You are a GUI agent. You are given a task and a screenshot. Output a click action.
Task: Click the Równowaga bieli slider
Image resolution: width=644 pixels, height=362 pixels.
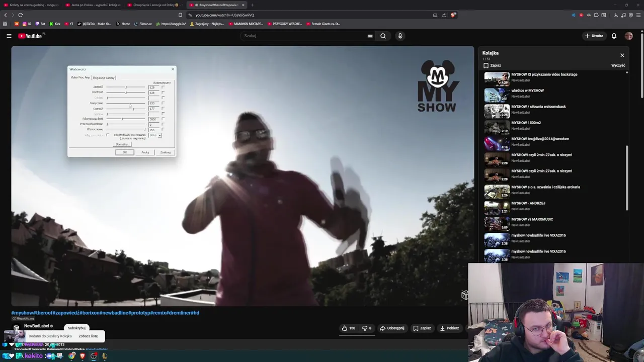click(x=126, y=119)
